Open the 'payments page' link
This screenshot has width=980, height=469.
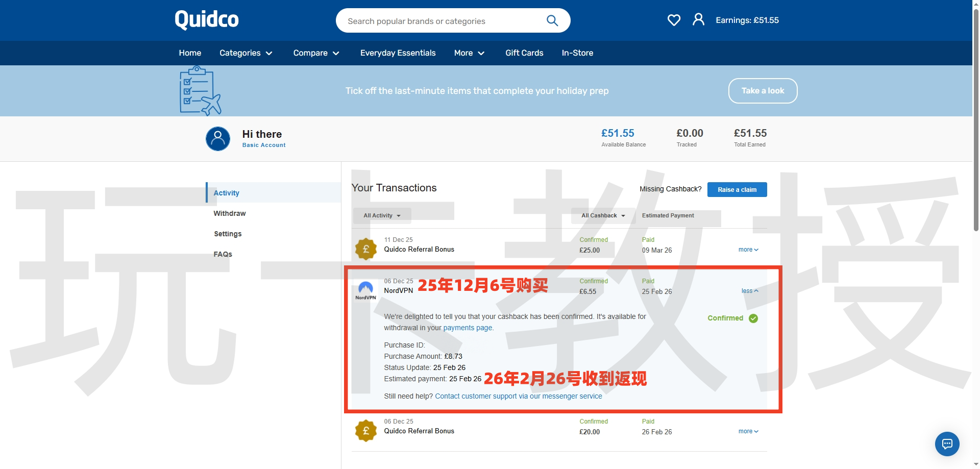click(467, 328)
